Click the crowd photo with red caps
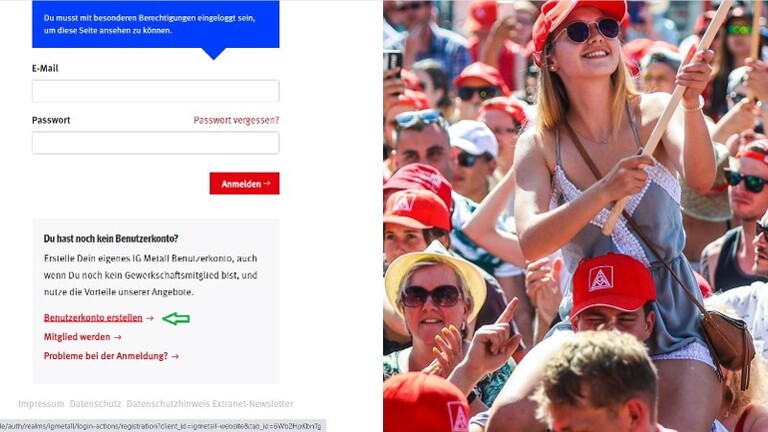Screen dimensions: 768x432 (x=576, y=216)
